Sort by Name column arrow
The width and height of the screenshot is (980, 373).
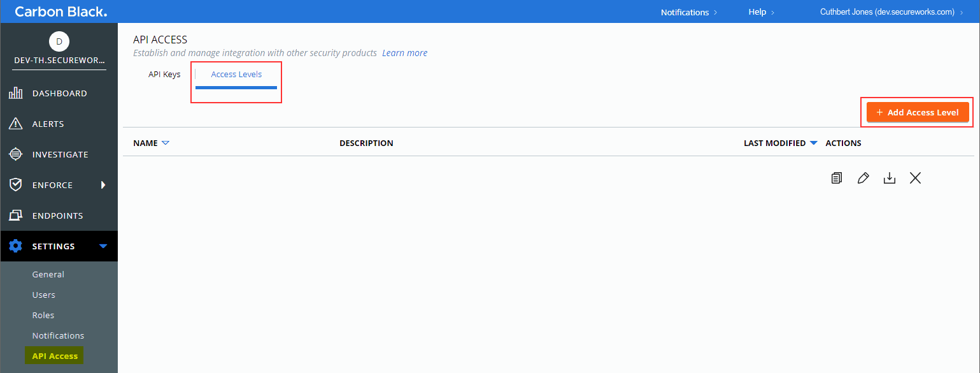coord(166,143)
